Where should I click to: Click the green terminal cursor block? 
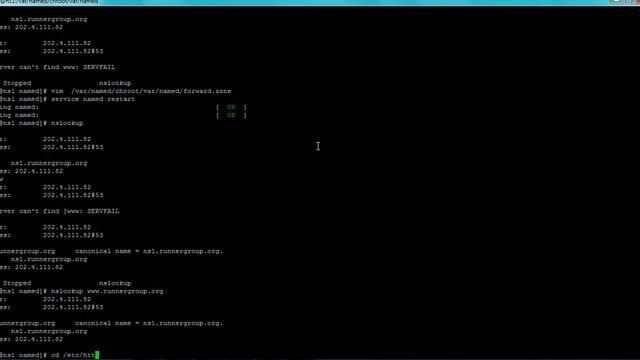(x=97, y=355)
